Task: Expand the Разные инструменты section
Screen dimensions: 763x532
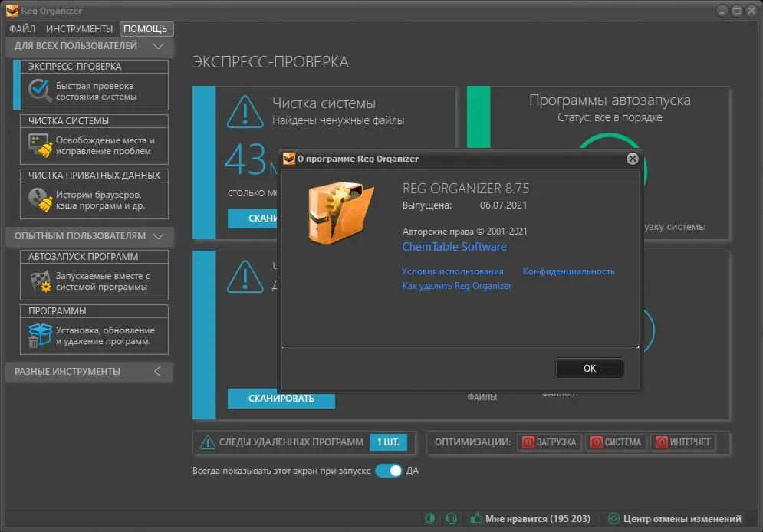Action: coord(156,372)
